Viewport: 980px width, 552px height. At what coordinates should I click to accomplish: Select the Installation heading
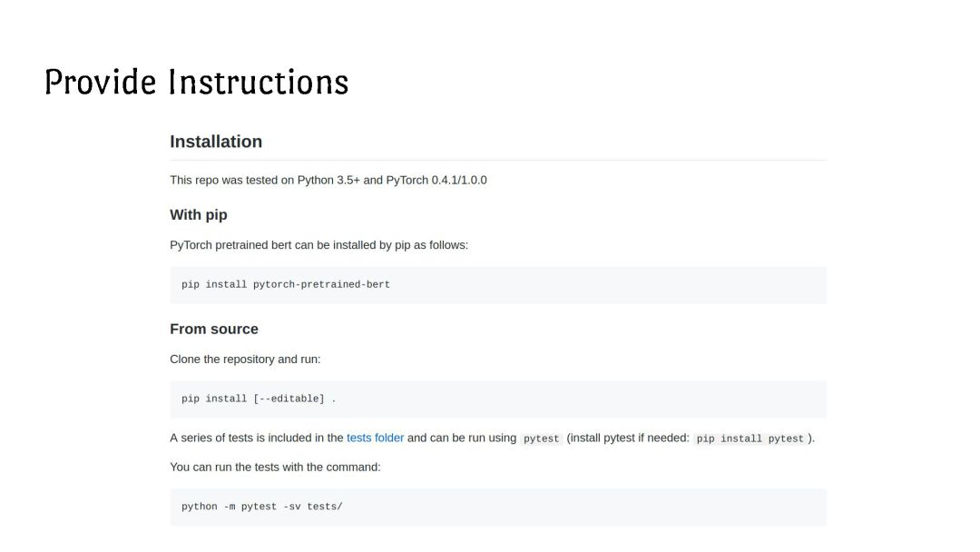[x=216, y=142]
